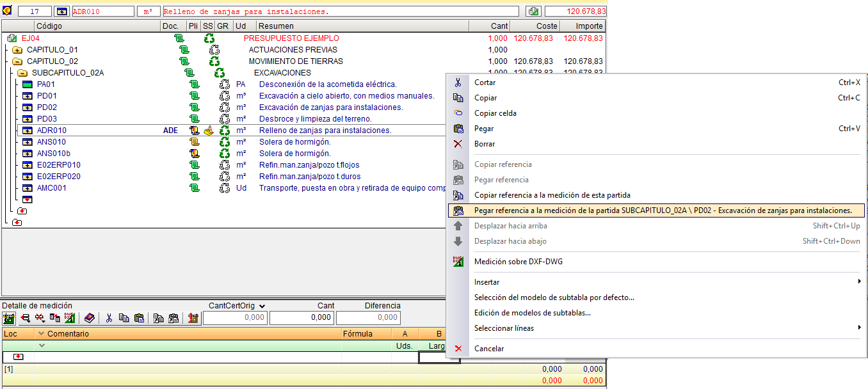Choose Copiar from the context menu
The image size is (868, 389).
pos(657,98)
